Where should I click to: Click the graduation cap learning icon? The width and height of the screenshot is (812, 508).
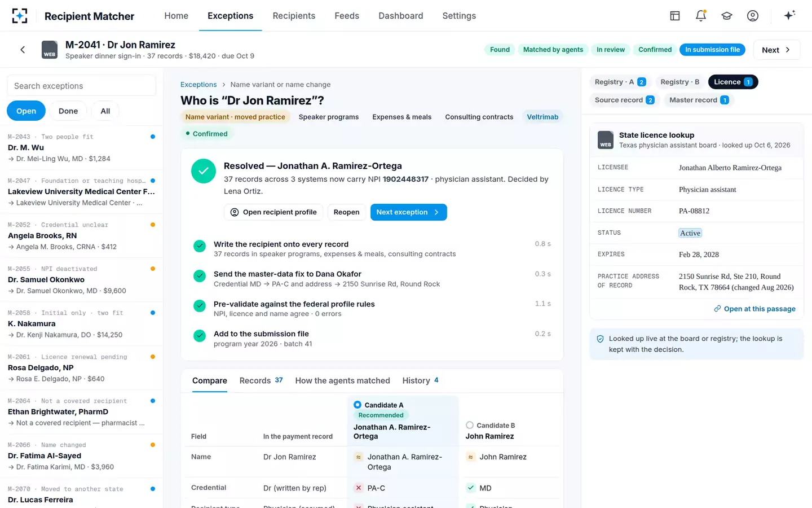point(727,16)
